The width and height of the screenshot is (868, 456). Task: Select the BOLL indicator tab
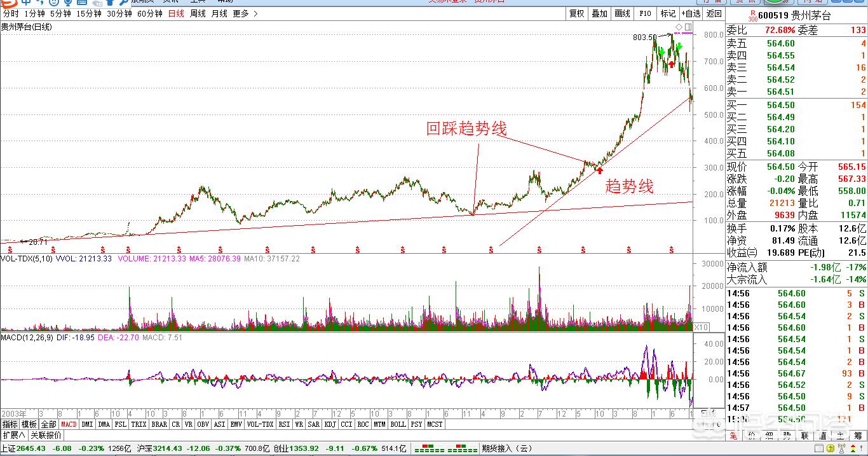coord(398,424)
